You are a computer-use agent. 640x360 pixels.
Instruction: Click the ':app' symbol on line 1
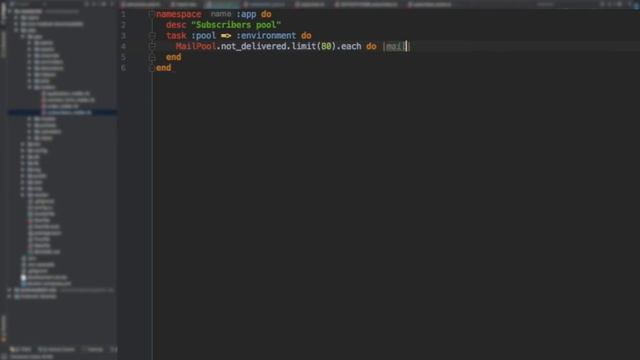coord(246,14)
